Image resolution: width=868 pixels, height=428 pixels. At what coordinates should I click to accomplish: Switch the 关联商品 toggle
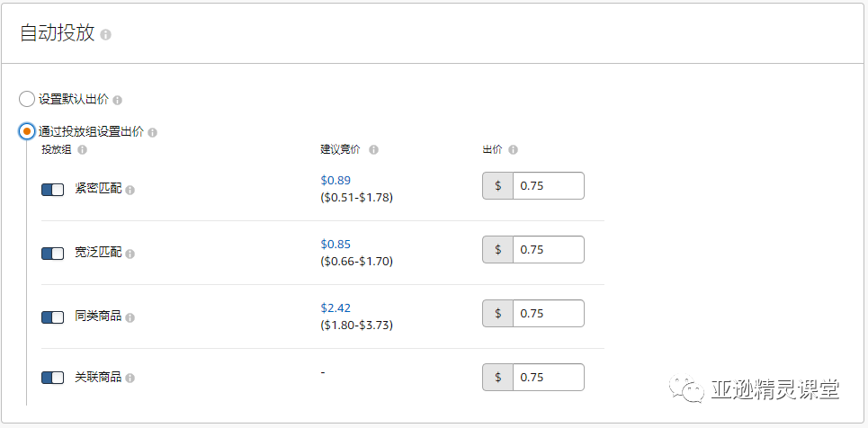53,378
